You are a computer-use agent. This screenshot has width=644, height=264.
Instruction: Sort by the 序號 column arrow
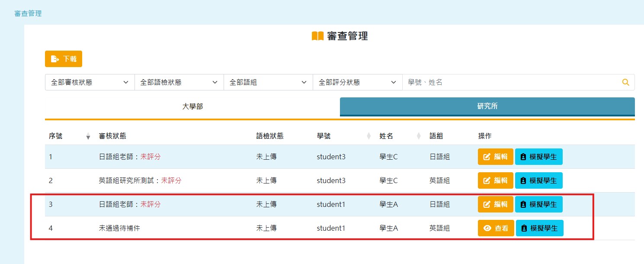point(88,136)
